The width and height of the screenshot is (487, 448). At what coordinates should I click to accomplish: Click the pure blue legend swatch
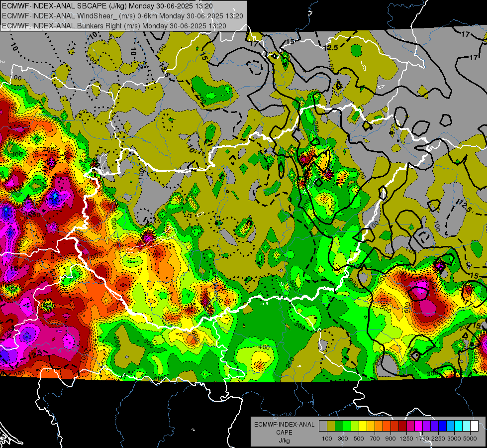(x=443, y=426)
